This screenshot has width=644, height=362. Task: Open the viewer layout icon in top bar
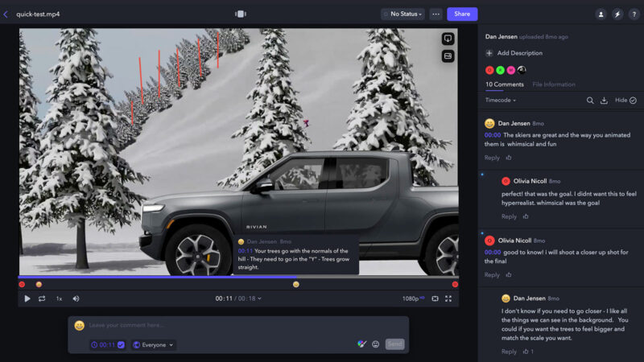241,14
